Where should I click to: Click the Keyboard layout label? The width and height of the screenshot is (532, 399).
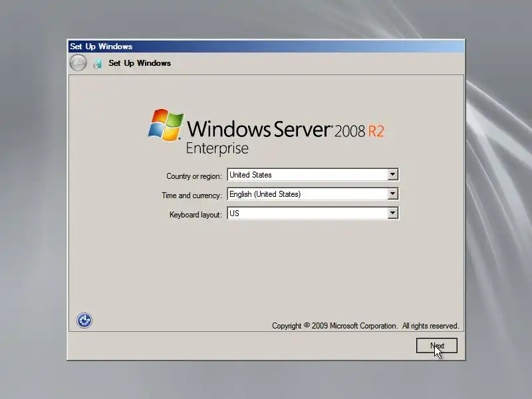[196, 215]
